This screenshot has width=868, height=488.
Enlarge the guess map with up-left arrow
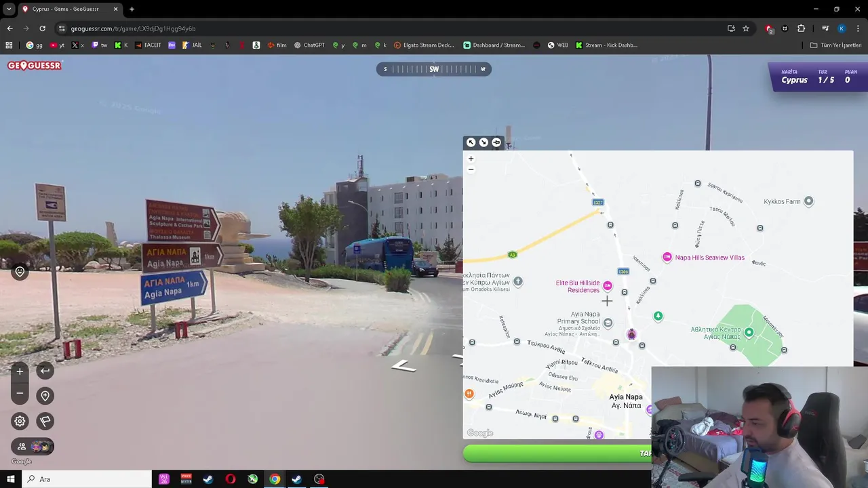(471, 142)
